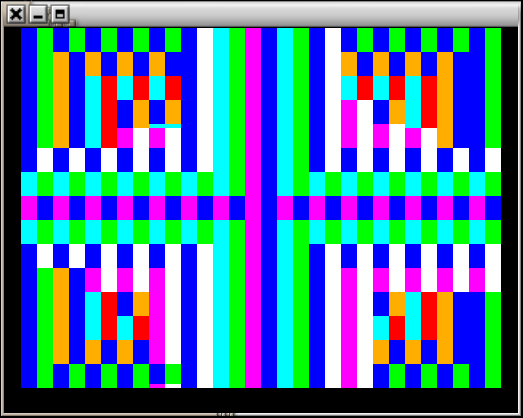This screenshot has width=523, height=418.
Task: Click the longest magenta bar in the lower-right quadrant
Action: click(349, 328)
